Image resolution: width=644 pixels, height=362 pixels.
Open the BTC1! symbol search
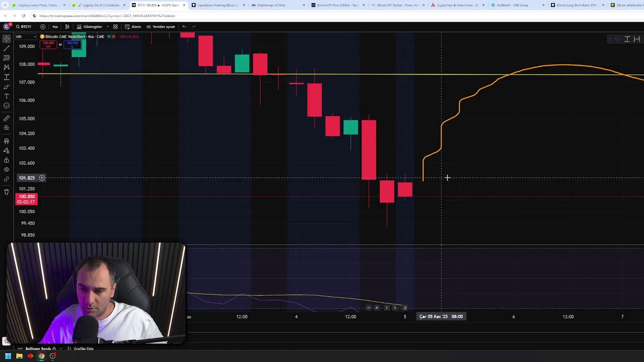[x=23, y=27]
